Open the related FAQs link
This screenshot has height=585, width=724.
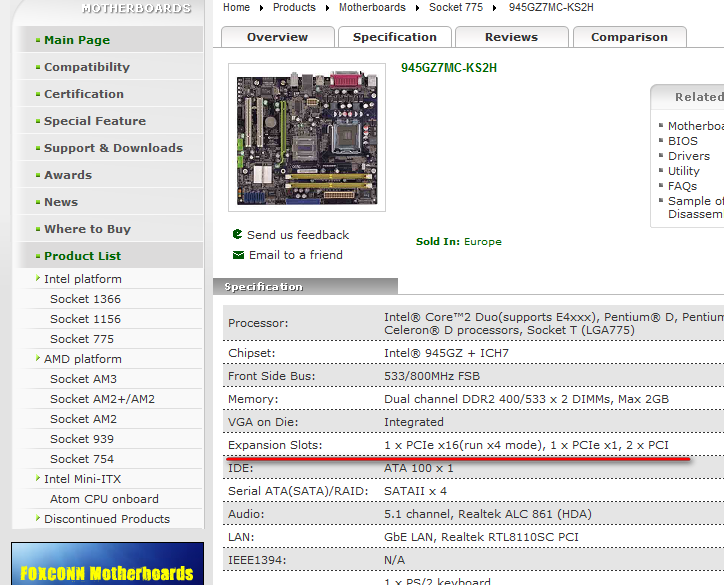(682, 186)
